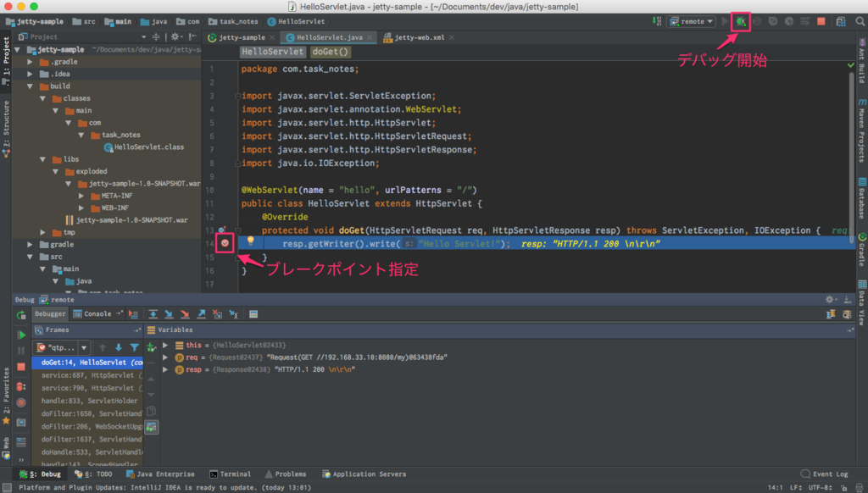This screenshot has width=868, height=493.
Task: Open the Terminal tool window button
Action: pos(231,474)
